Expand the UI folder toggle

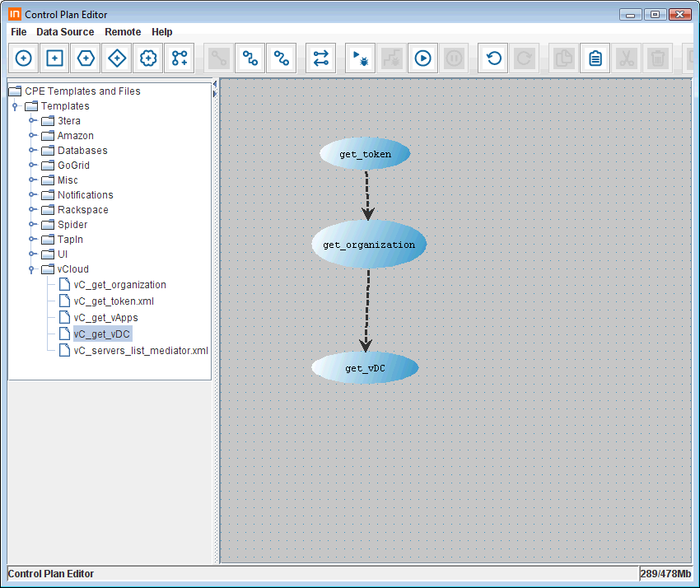tap(31, 254)
